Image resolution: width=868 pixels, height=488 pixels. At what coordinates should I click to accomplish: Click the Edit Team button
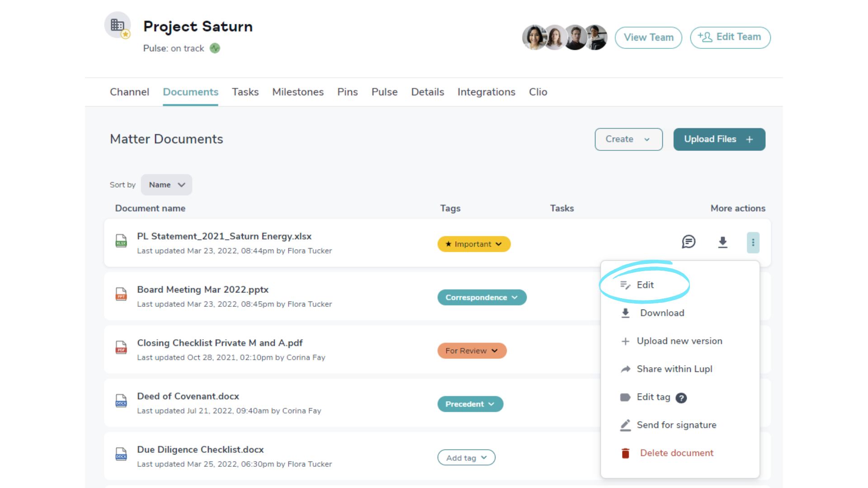(730, 37)
